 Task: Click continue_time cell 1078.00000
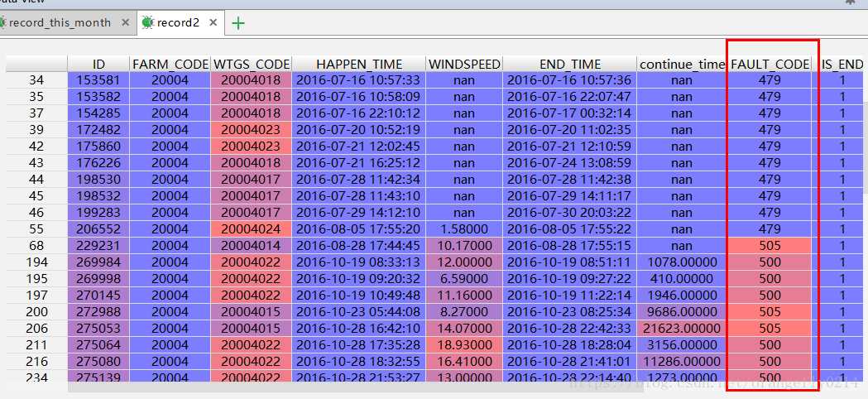point(682,262)
